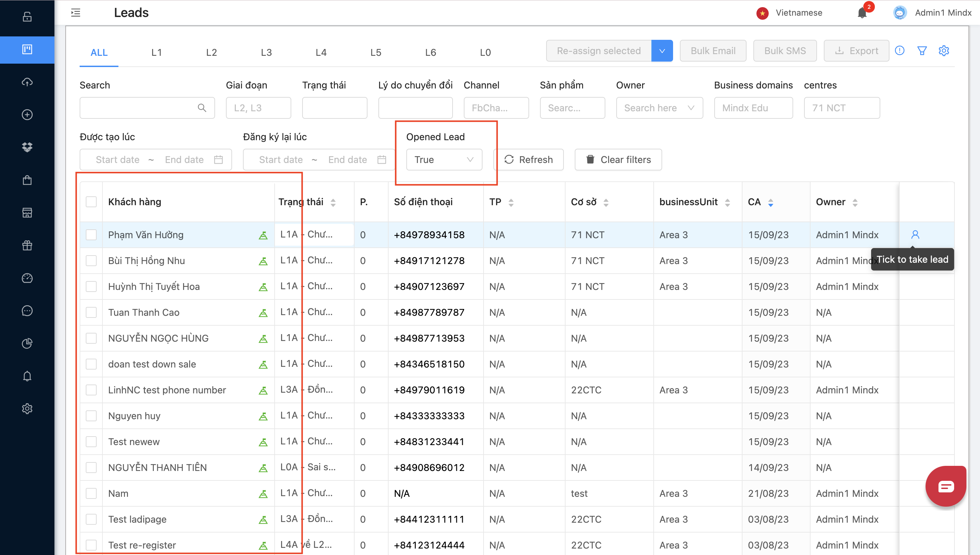Switch to the L3 tab

click(266, 52)
